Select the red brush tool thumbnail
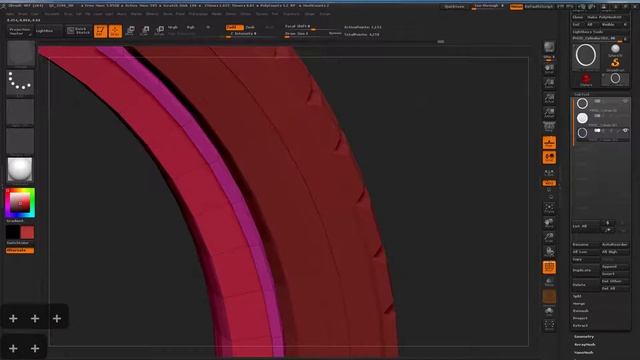This screenshot has width=640, height=360. pos(586,80)
